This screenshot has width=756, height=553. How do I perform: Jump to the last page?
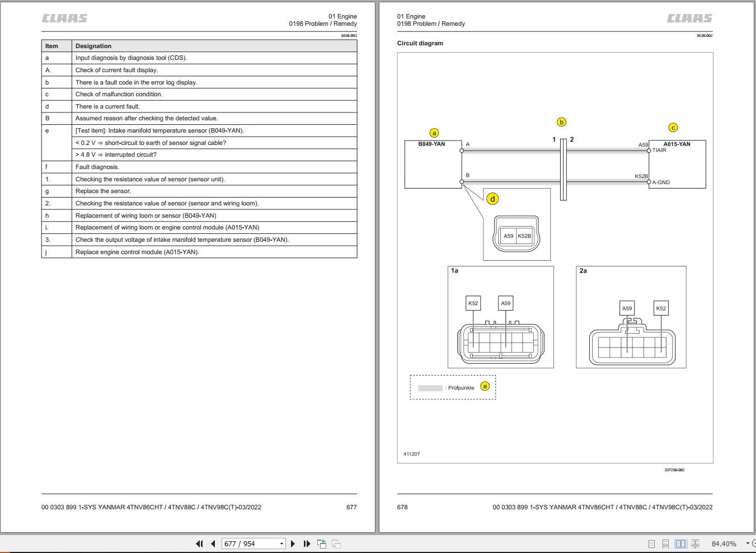click(x=307, y=543)
